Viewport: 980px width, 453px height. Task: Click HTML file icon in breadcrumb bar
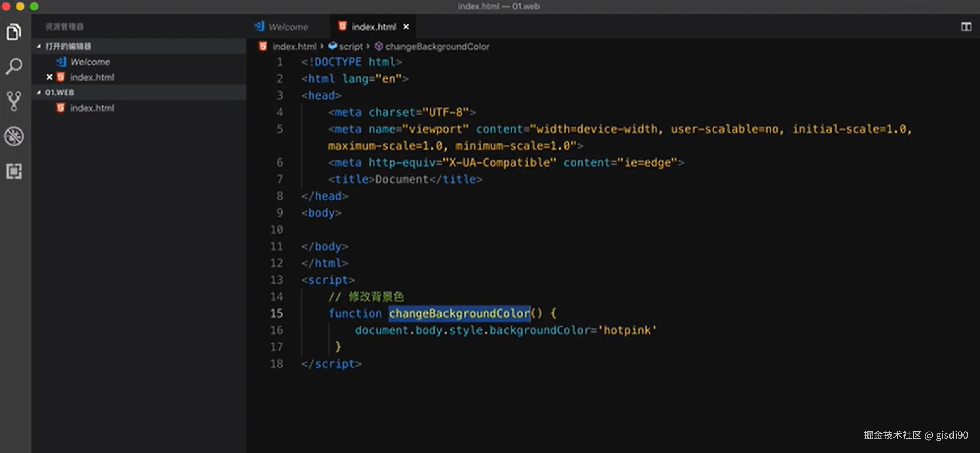[x=263, y=47]
